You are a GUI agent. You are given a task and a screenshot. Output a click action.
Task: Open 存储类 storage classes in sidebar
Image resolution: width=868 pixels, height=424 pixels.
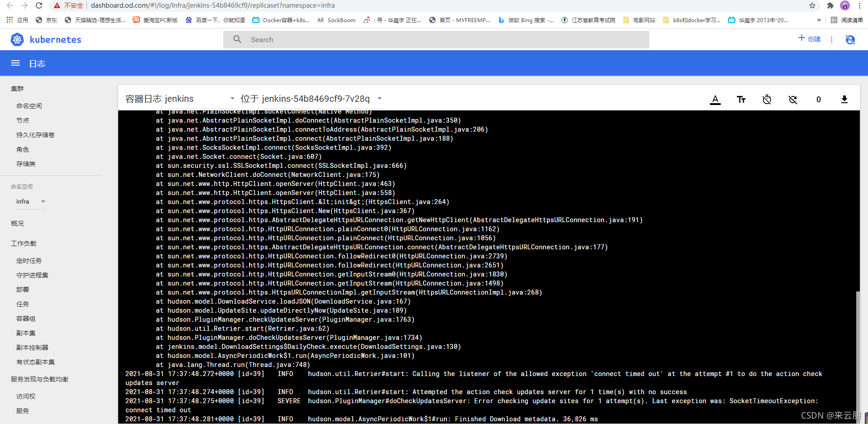(26, 164)
